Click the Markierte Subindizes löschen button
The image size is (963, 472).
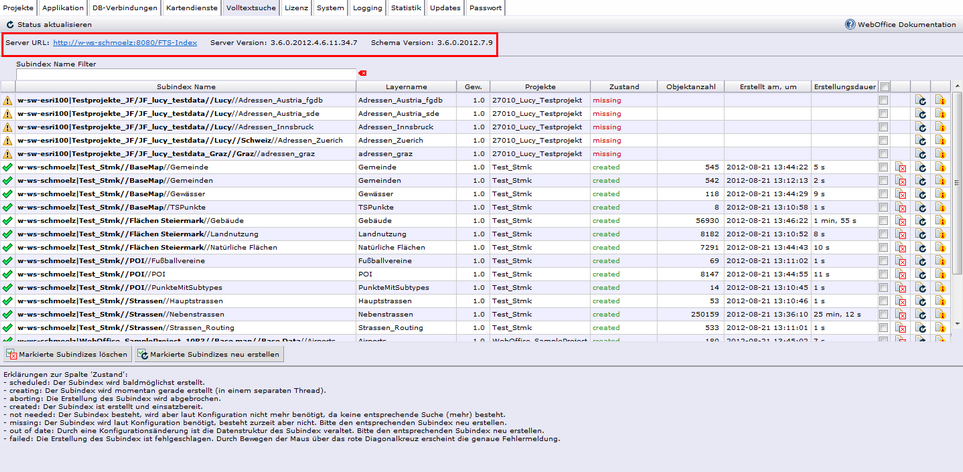click(x=67, y=354)
